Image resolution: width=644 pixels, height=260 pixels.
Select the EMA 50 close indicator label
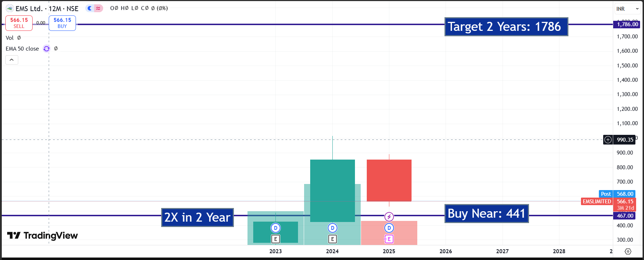22,49
